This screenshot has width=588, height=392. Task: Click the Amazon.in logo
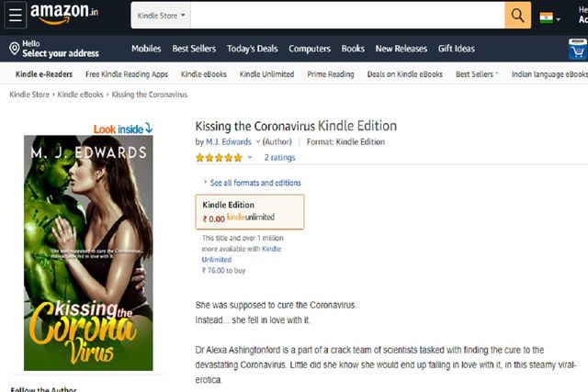click(64, 14)
